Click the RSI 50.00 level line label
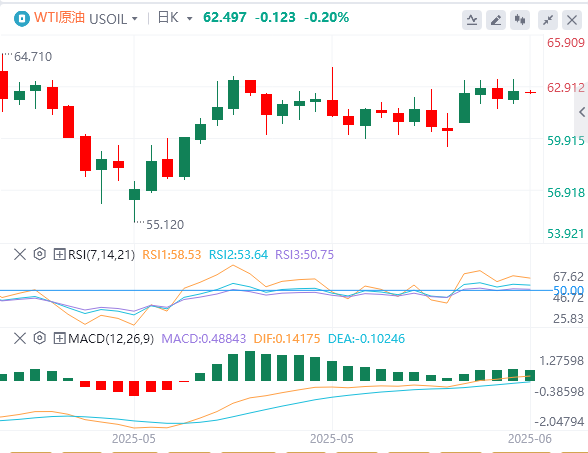This screenshot has width=588, height=453. tap(568, 290)
